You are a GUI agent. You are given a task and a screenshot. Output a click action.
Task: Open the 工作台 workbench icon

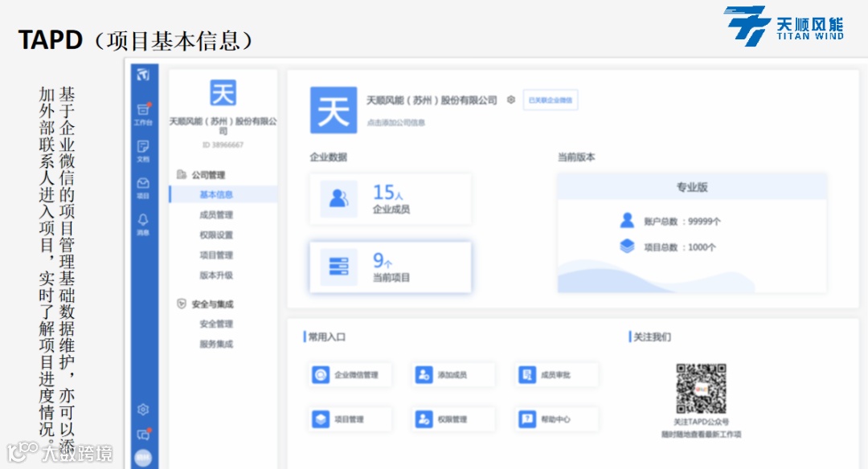pyautogui.click(x=143, y=114)
